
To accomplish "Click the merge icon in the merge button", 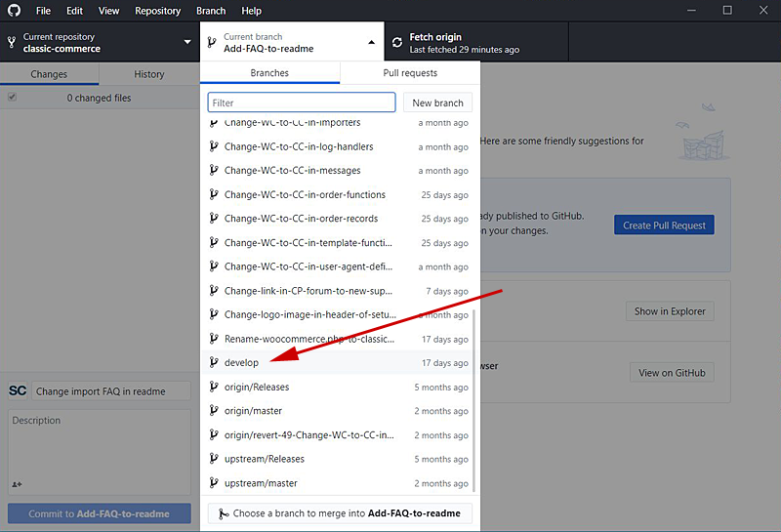I will (x=225, y=513).
